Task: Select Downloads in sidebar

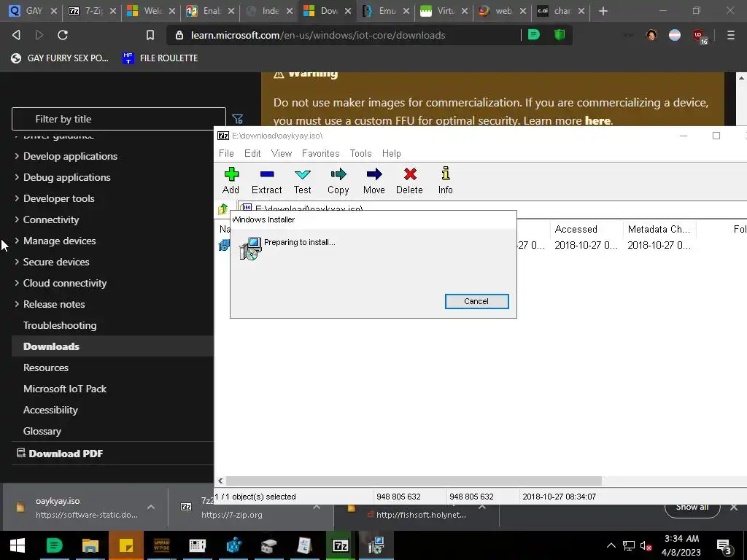Action: pos(52,346)
